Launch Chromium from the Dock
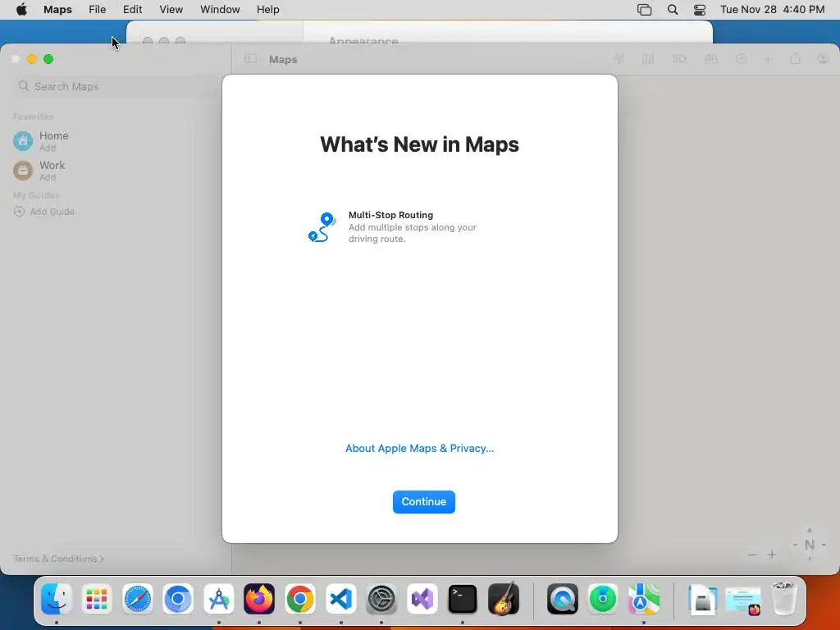 [x=178, y=599]
